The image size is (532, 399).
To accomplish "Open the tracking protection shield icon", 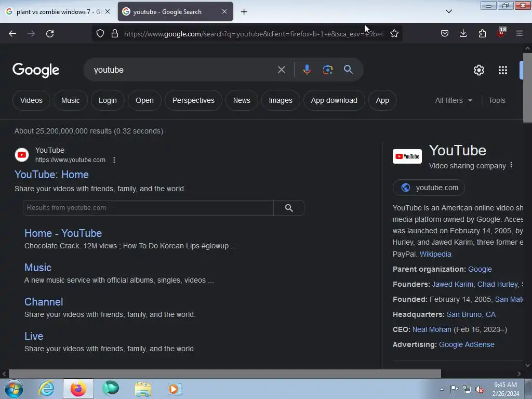I will [100, 33].
